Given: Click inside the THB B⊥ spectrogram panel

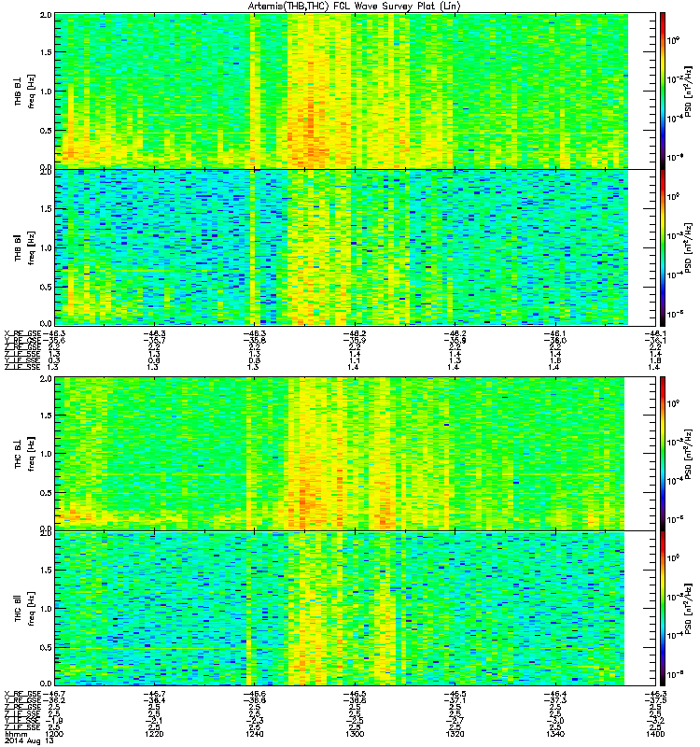Looking at the screenshot, I should (355, 91).
